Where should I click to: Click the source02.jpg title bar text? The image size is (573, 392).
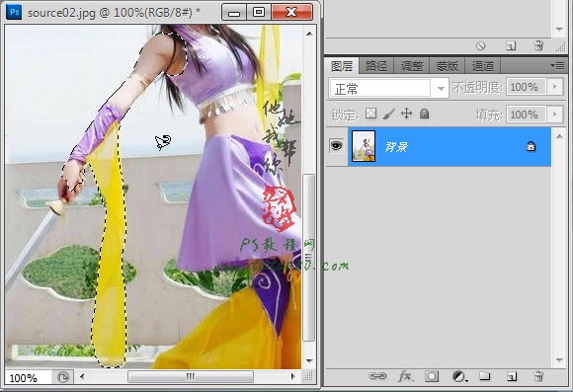click(x=114, y=13)
